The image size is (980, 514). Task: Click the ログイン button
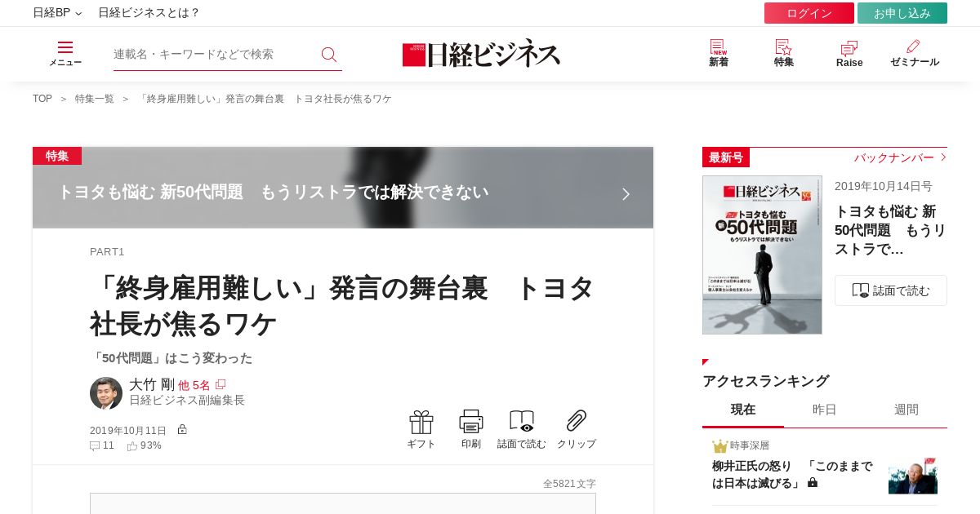click(809, 13)
